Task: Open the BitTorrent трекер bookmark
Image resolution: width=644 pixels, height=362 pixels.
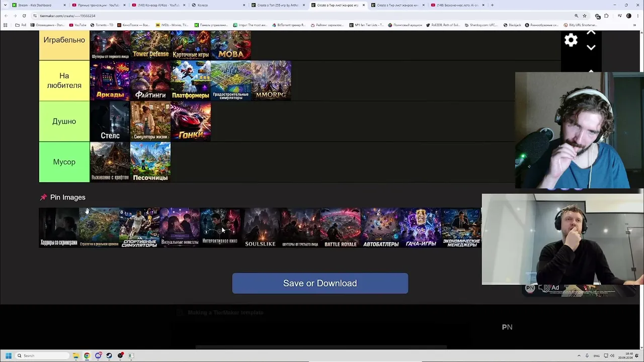Action: tap(289, 25)
